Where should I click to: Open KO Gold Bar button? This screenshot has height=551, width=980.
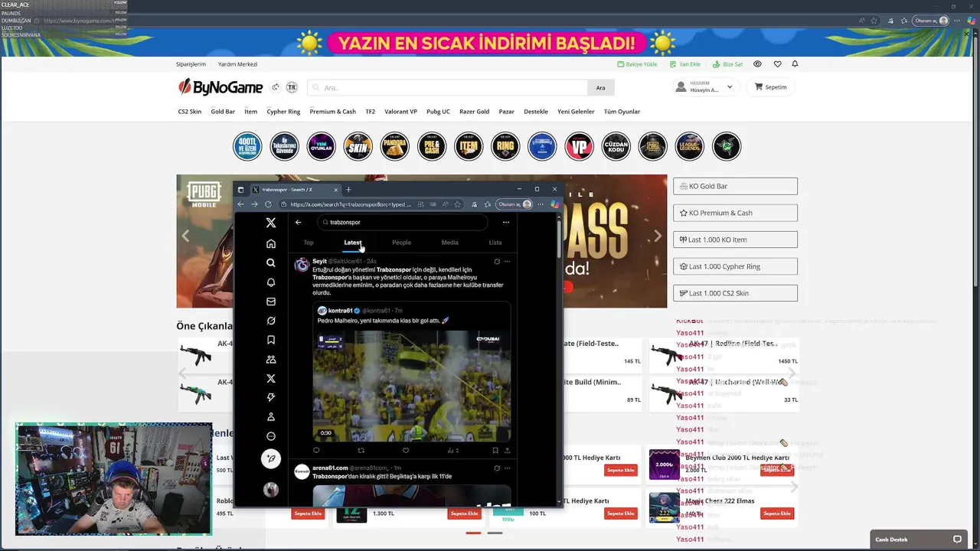pyautogui.click(x=735, y=186)
